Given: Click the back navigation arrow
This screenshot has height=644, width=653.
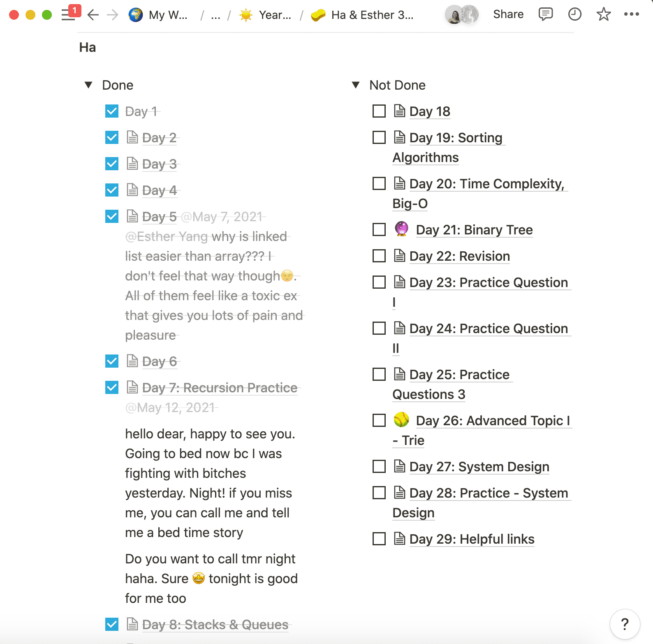Looking at the screenshot, I should point(93,15).
